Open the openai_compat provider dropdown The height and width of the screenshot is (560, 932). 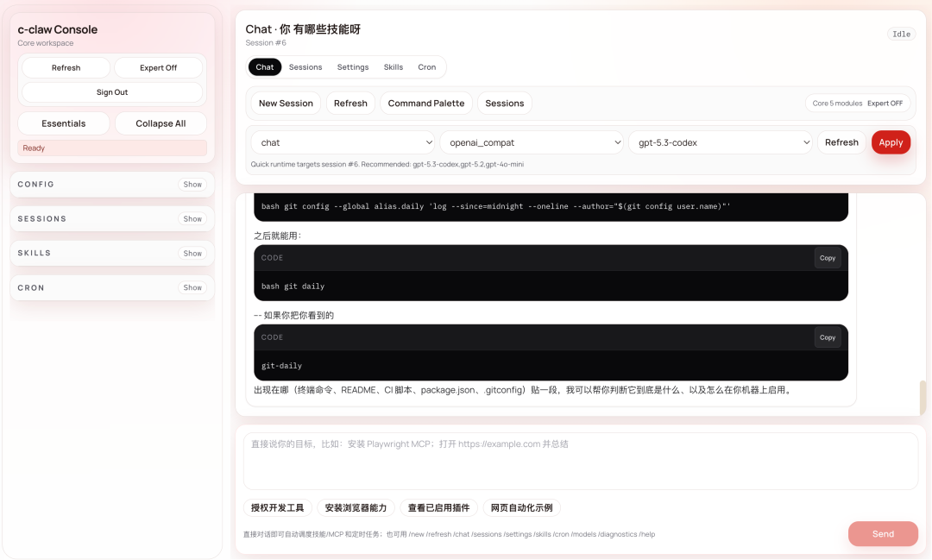coord(532,142)
